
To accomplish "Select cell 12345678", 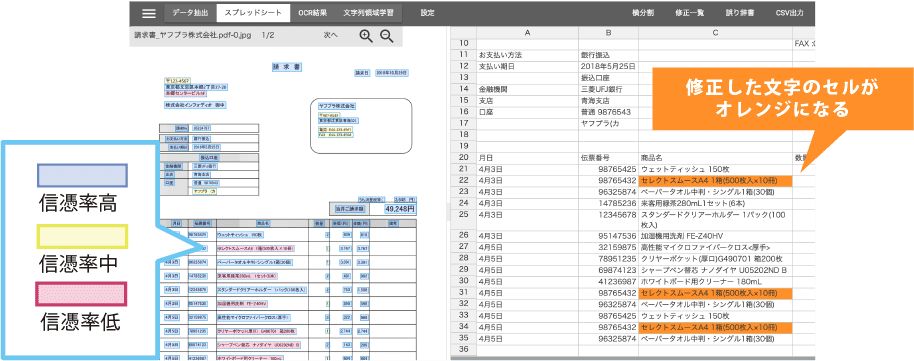I will pos(609,219).
